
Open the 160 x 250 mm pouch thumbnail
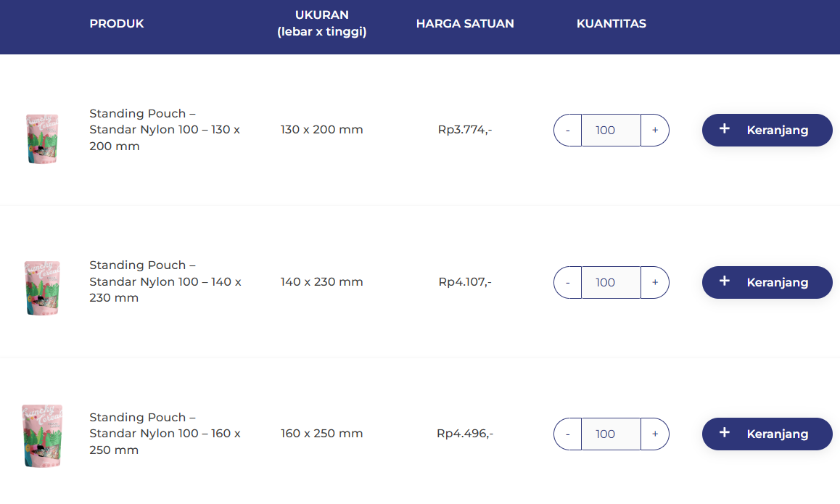coord(42,435)
